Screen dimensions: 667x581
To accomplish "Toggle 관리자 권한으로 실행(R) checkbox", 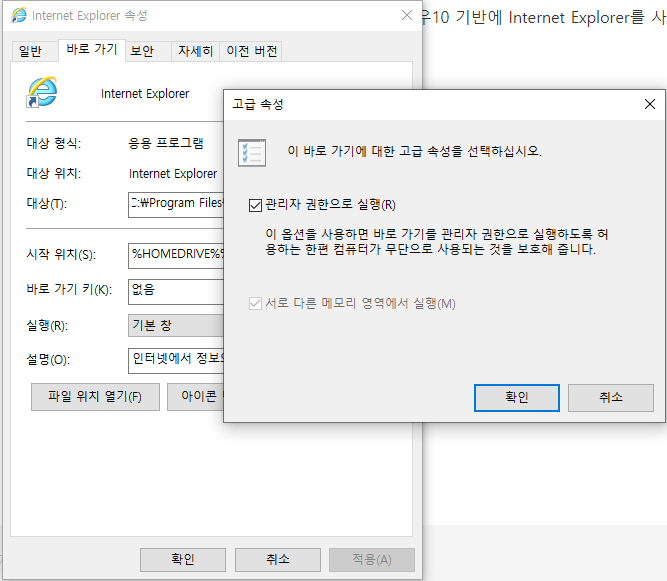I will (255, 205).
